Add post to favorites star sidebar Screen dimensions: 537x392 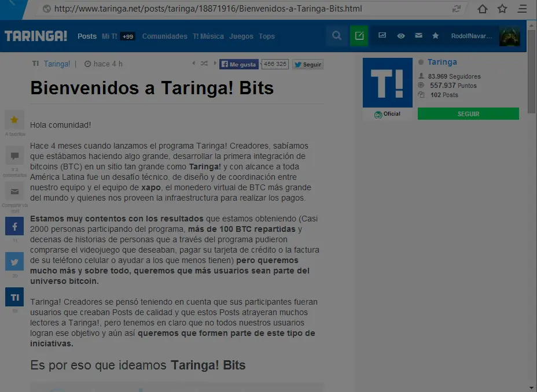pos(14,120)
